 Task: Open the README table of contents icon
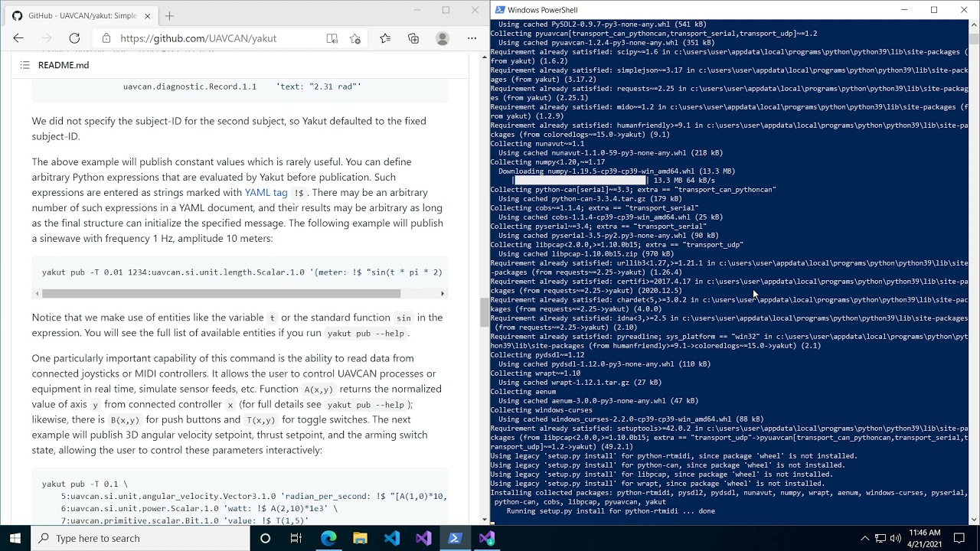click(x=24, y=65)
